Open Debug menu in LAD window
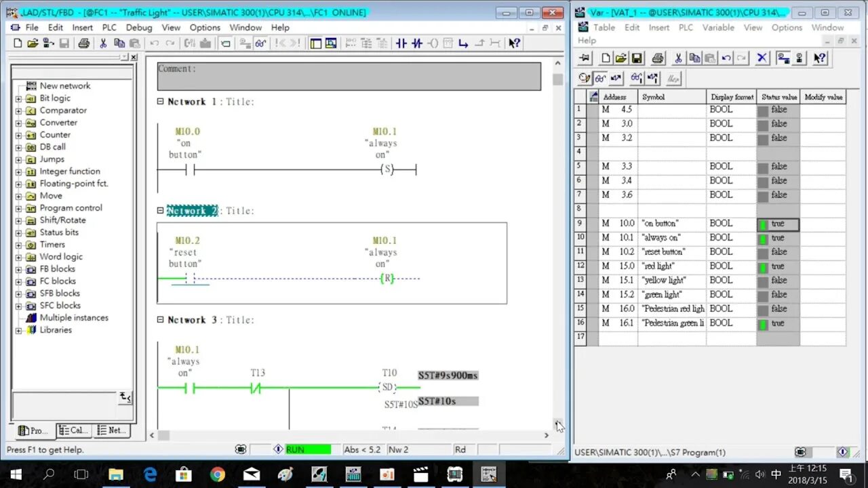 point(139,27)
